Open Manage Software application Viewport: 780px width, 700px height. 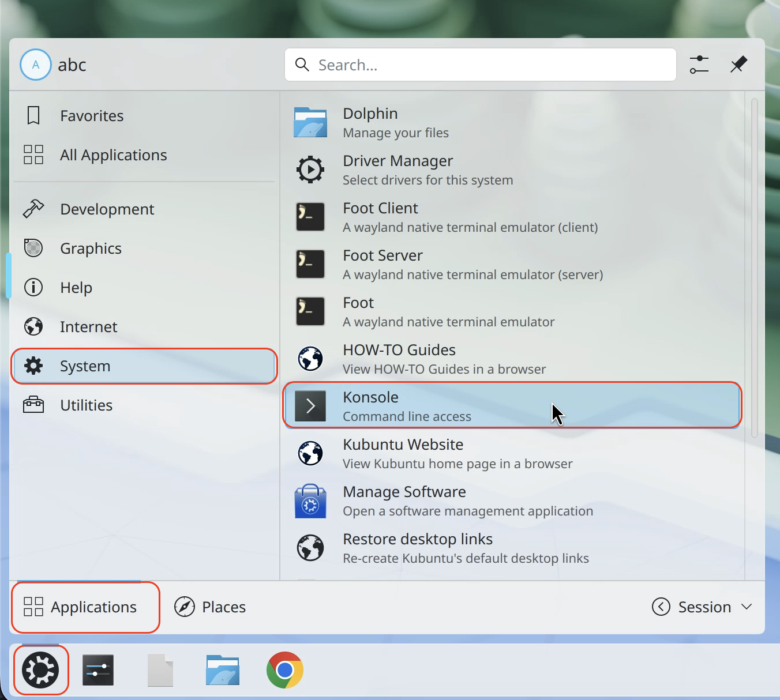512,500
